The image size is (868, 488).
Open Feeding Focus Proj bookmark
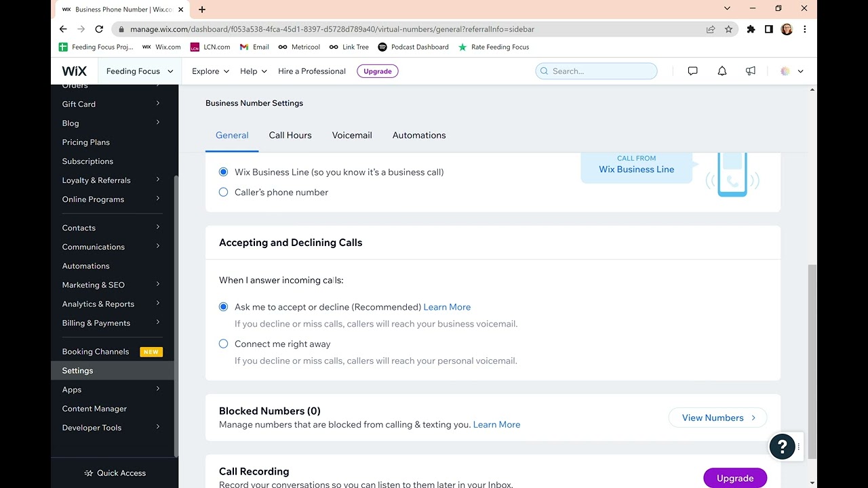pyautogui.click(x=96, y=47)
